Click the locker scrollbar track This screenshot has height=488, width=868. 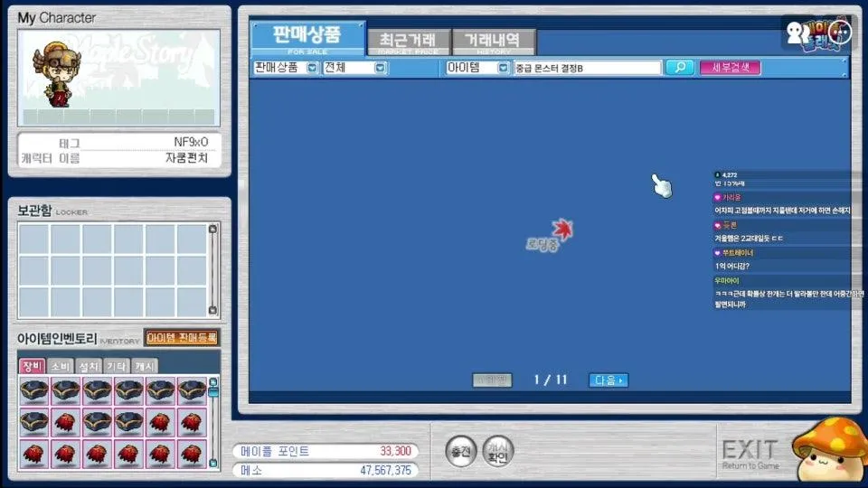pos(212,269)
